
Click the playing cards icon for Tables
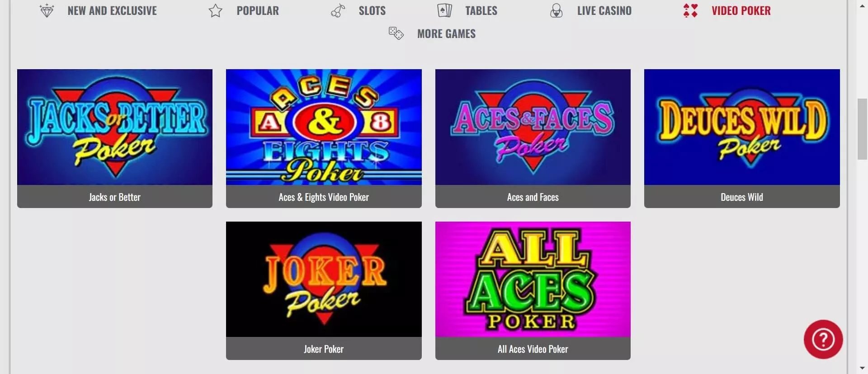tap(444, 10)
